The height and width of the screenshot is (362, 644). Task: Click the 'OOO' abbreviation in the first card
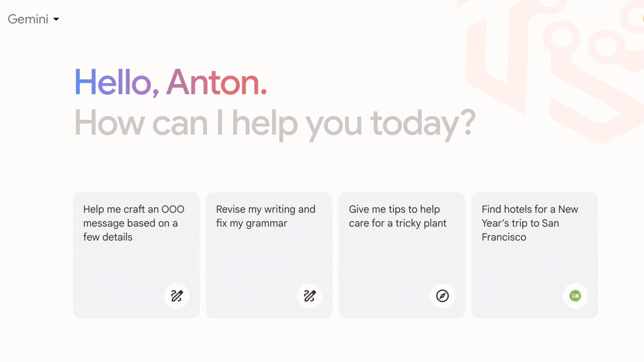173,209
